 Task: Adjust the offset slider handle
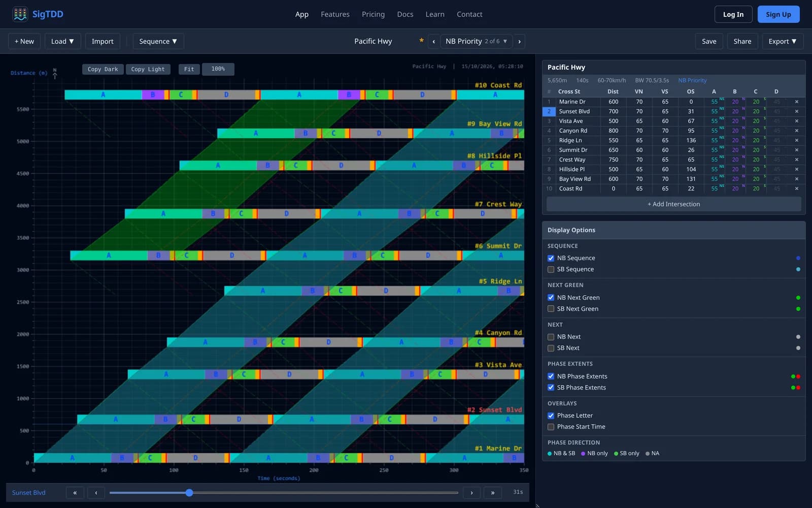[189, 493]
